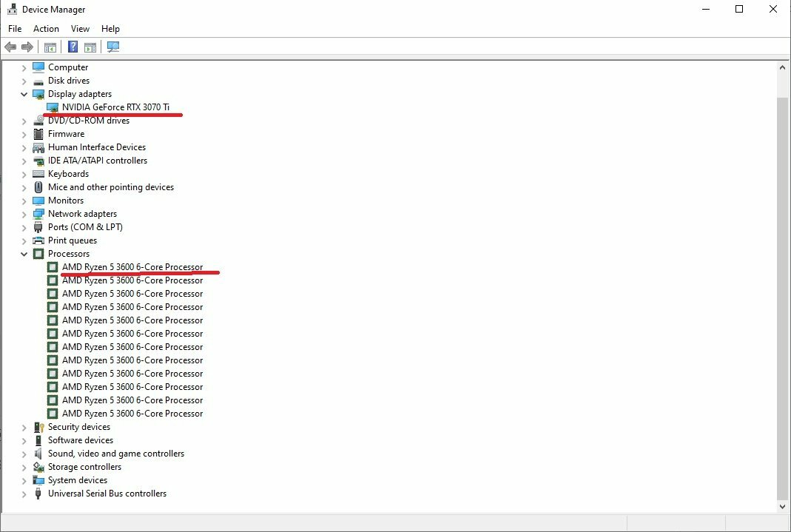Viewport: 791px width, 532px height.
Task: Click the scrollbar down arrow
Action: (782, 507)
